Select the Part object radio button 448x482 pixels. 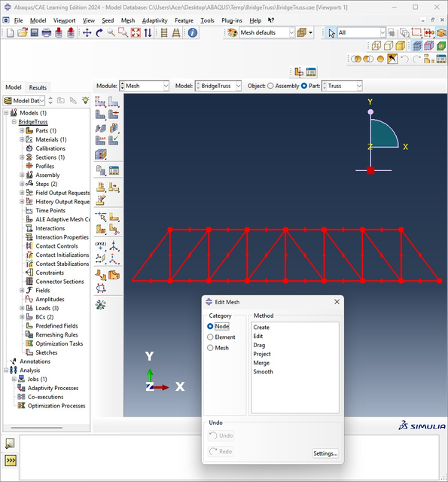(x=304, y=86)
